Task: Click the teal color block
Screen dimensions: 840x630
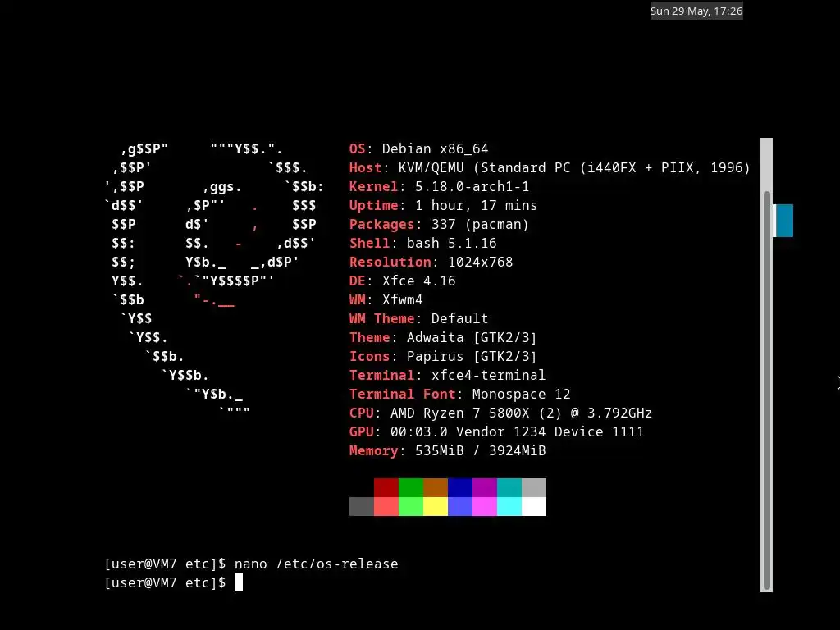Action: tap(509, 487)
